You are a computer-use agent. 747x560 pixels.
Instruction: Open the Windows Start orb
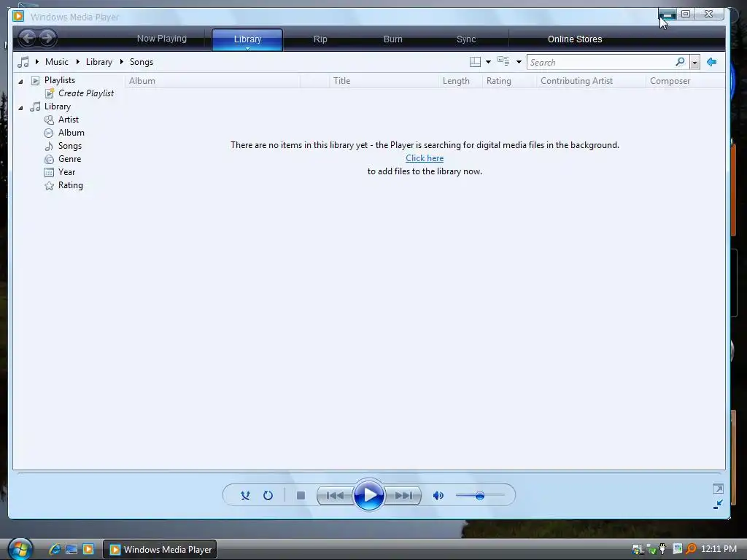point(20,548)
